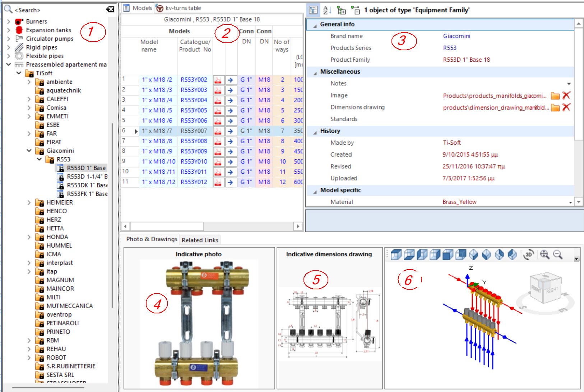Browse for Dimensions drawing folder
The image size is (584, 392).
pos(555,107)
